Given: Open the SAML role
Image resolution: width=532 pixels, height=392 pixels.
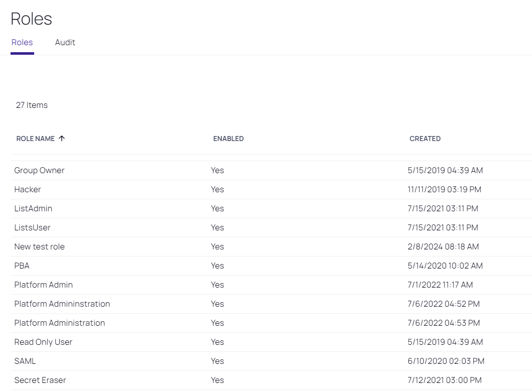Looking at the screenshot, I should click(x=25, y=361).
